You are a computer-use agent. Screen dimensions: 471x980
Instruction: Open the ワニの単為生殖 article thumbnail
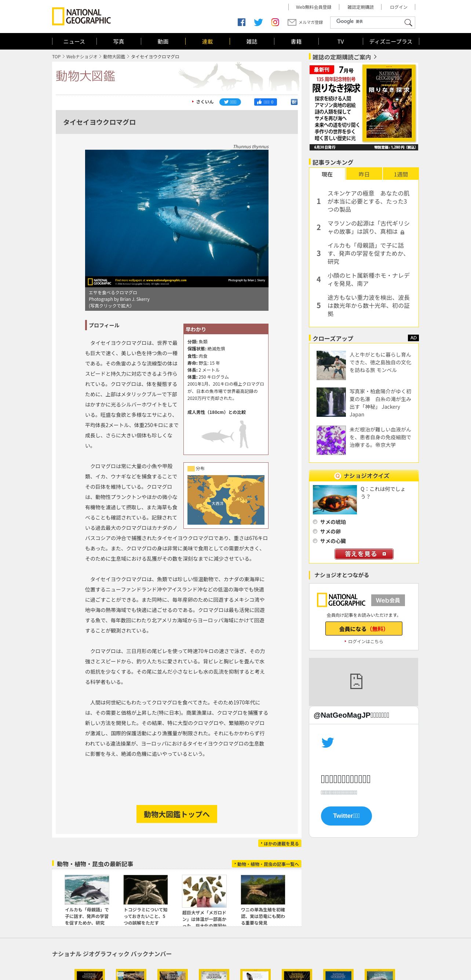[263, 889]
